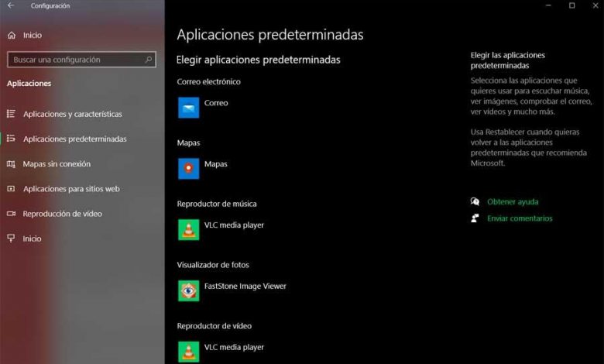
Task: Click VLC cone icon under Reproductor de vídeo
Action: pos(189,352)
